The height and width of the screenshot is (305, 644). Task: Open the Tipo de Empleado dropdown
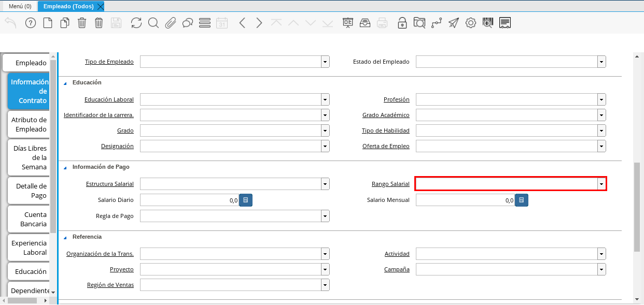(x=325, y=62)
